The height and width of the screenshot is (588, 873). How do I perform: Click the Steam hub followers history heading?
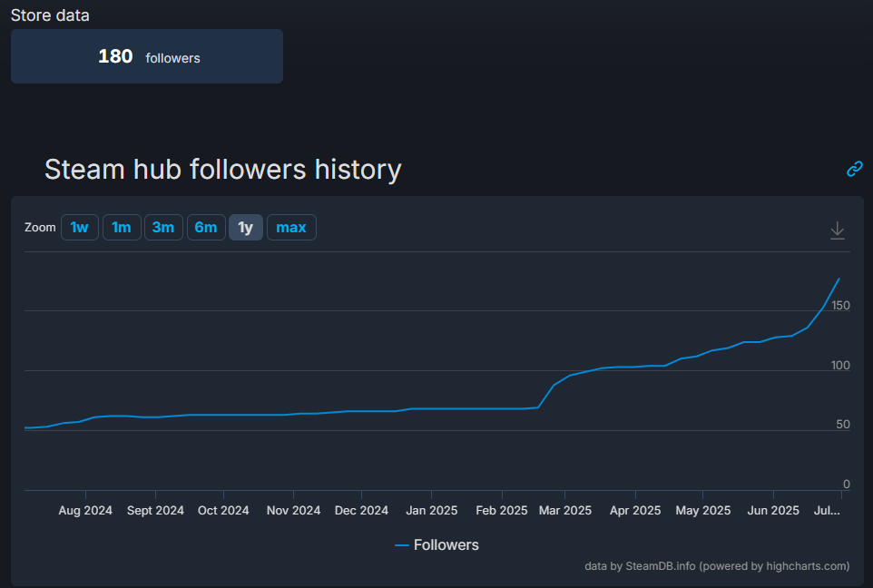pyautogui.click(x=222, y=170)
